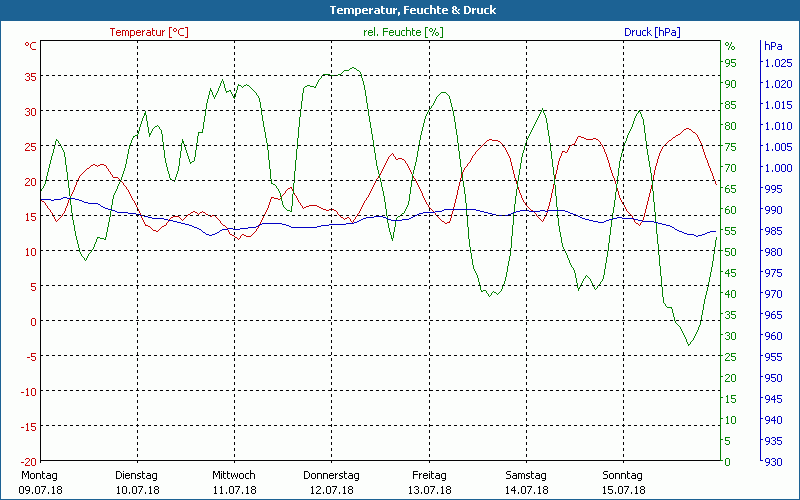This screenshot has height=500, width=800.
Task: Click the red '-5' temperature axis value
Action: (x=31, y=356)
